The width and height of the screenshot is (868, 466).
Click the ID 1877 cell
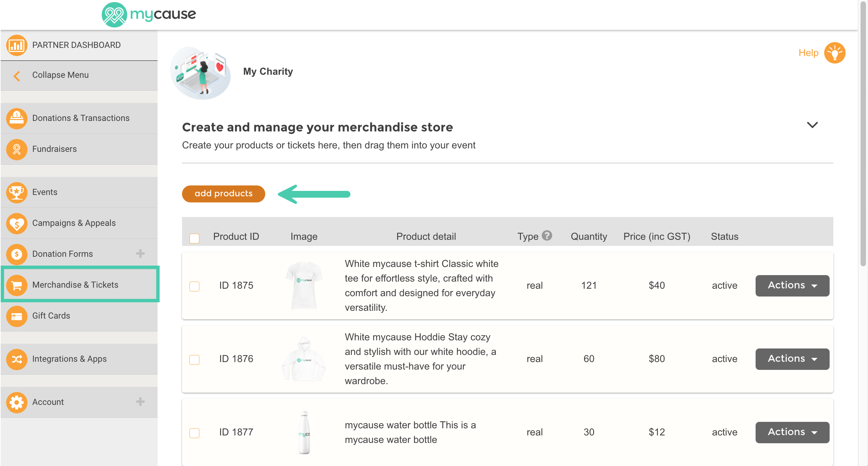tap(236, 432)
